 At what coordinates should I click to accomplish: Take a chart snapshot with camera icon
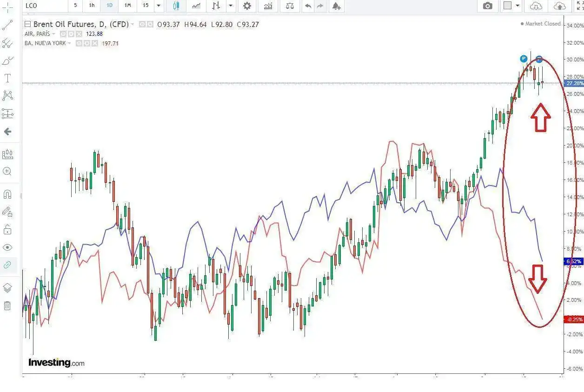point(487,6)
